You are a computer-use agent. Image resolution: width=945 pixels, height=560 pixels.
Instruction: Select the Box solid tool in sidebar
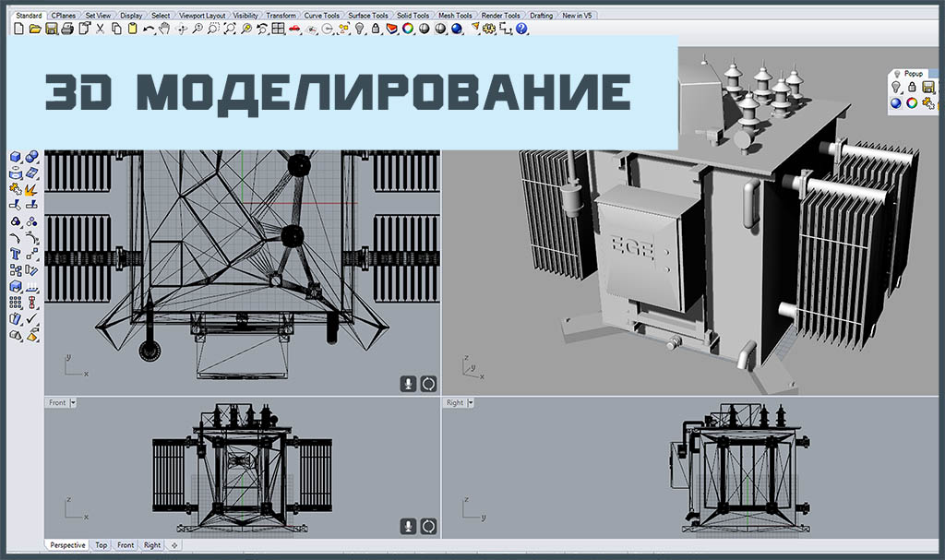tap(16, 157)
